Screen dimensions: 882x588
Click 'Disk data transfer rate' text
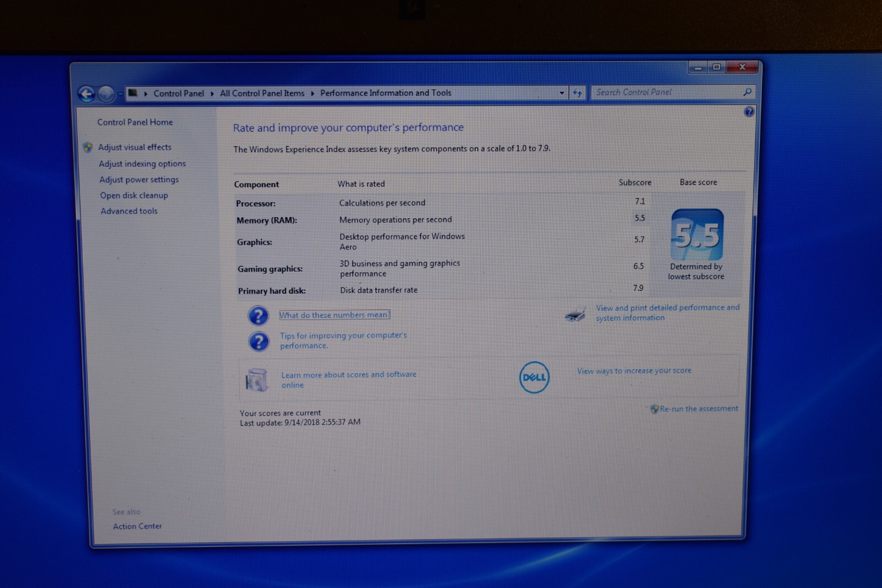[379, 290]
